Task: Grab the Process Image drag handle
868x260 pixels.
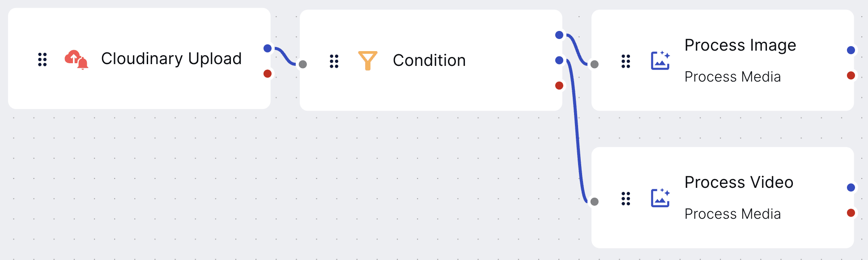Action: coord(626,61)
